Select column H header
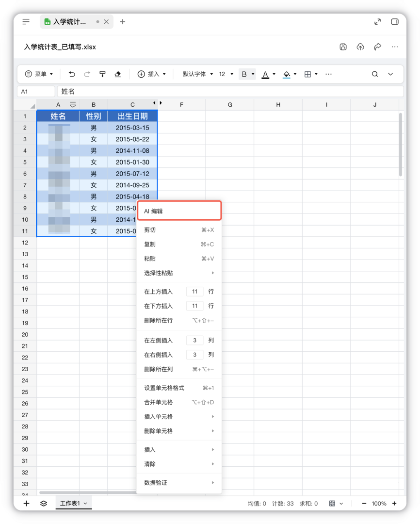The width and height of the screenshot is (420, 524). (278, 105)
